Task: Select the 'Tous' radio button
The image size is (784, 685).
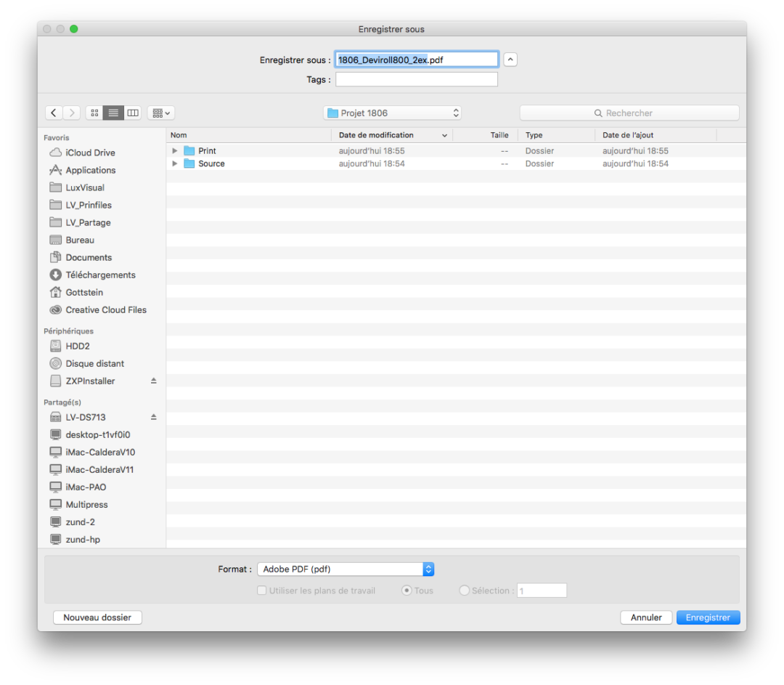Action: pos(407,591)
